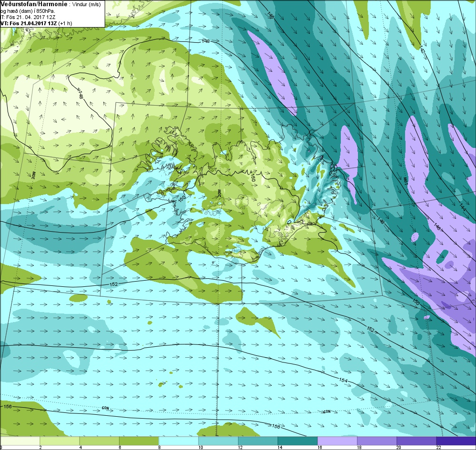Click the 'VT: Fös 21.04.2017 13Z (+1 h)' line

tap(36, 23)
